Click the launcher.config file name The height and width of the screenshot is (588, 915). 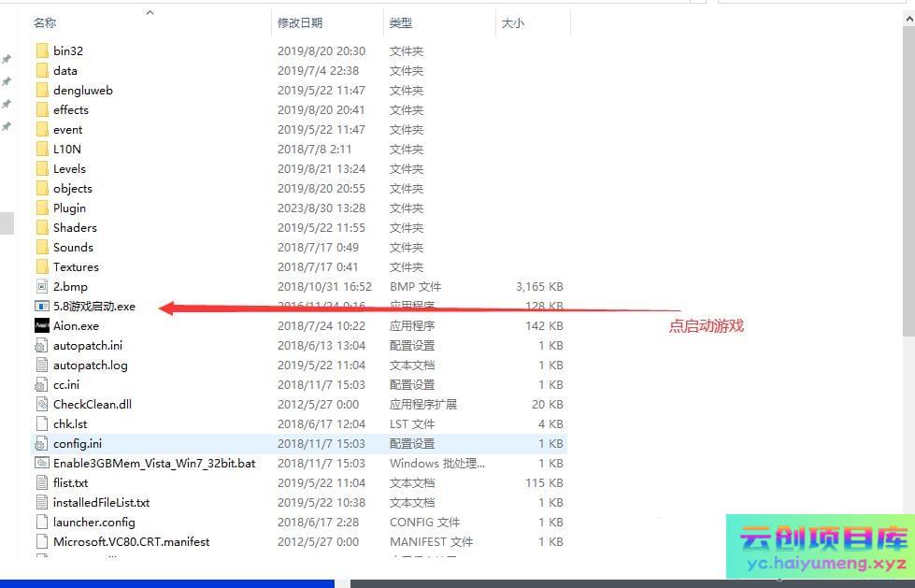click(93, 522)
